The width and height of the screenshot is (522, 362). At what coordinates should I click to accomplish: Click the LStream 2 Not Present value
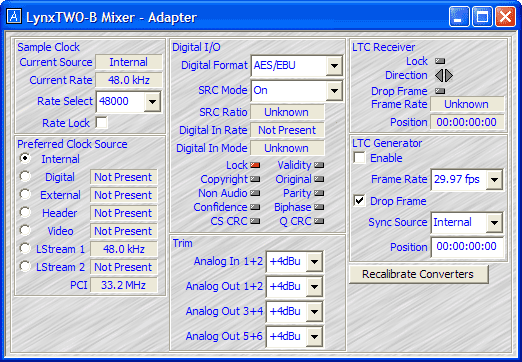tap(124, 267)
